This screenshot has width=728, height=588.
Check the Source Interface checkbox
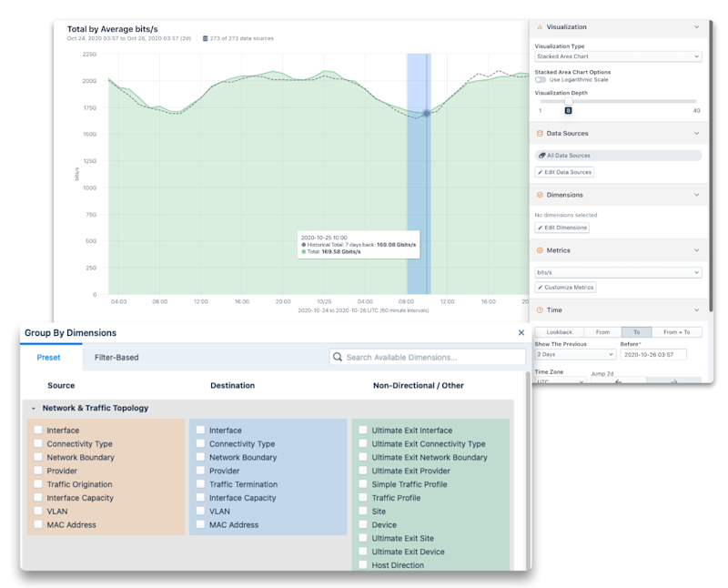[x=38, y=431]
